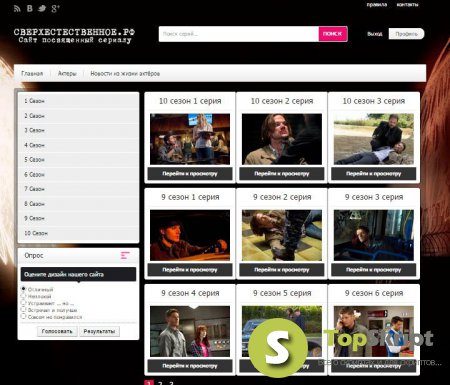The width and height of the screenshot is (450, 385).
Task: Select 3 Сезон in the sidebar
Action: click(78, 130)
